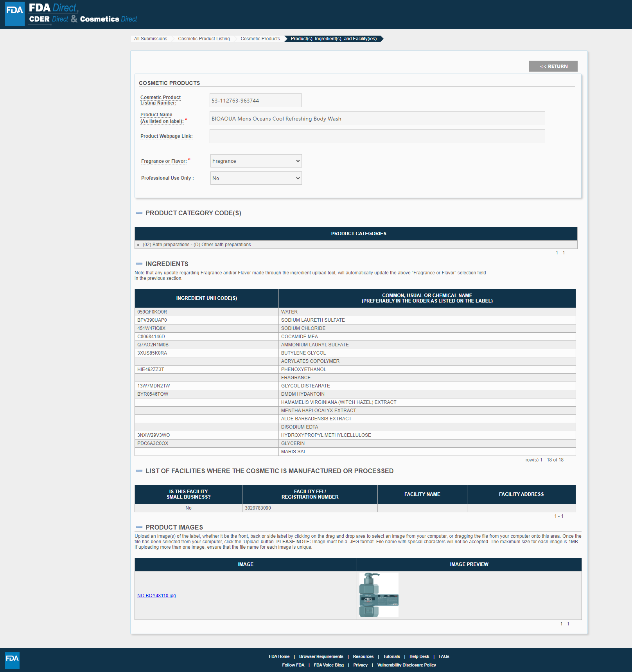Click the FDA logo in the footer
This screenshot has height=672, width=632.
point(12,660)
